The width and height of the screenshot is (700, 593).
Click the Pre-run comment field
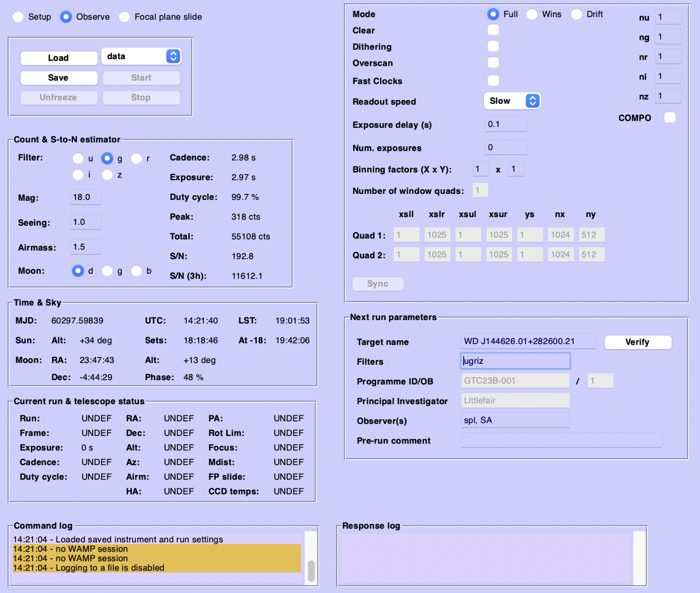pyautogui.click(x=562, y=440)
